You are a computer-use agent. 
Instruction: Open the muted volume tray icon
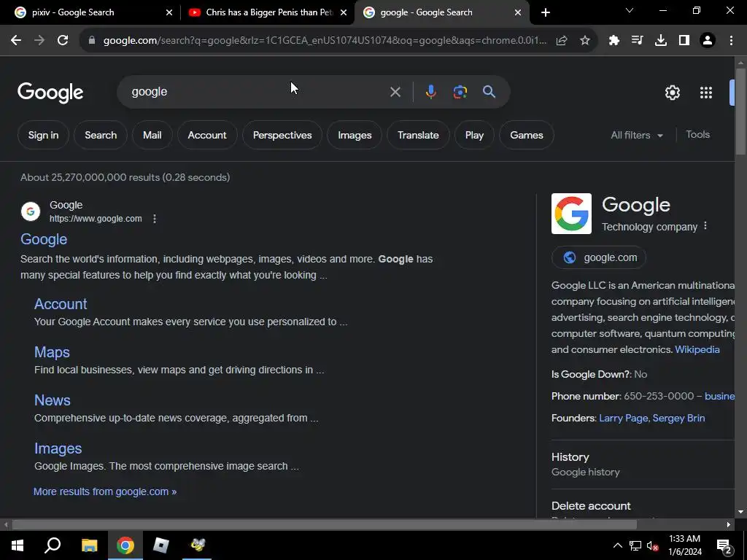pyautogui.click(x=653, y=545)
